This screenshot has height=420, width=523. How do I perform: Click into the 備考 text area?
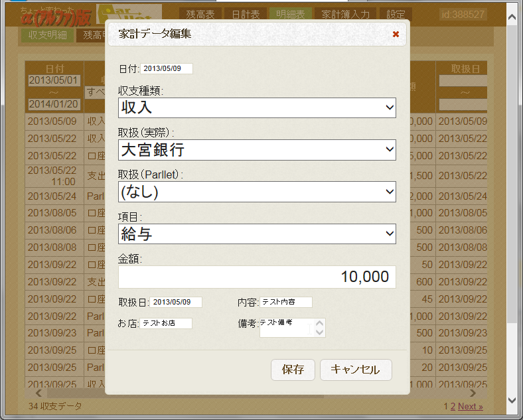click(x=285, y=326)
